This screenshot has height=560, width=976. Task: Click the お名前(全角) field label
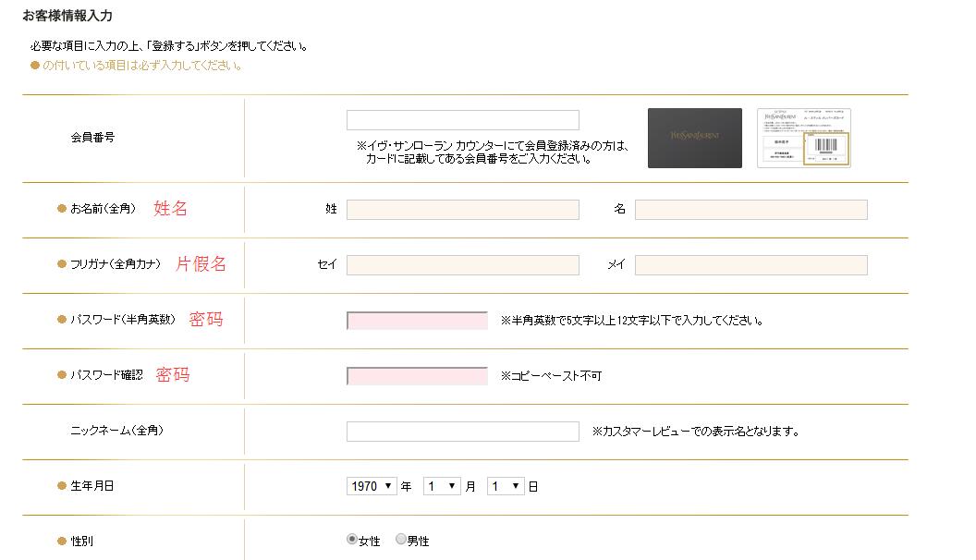point(103,209)
